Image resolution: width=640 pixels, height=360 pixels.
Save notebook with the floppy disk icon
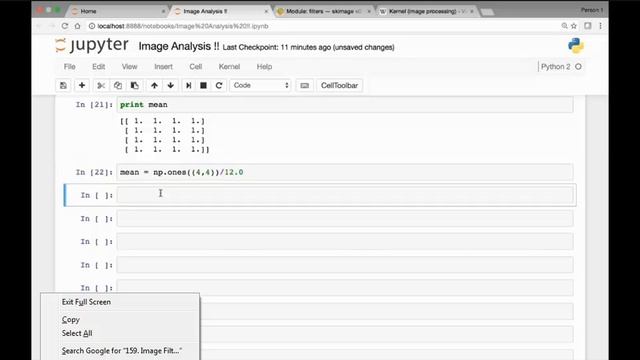point(63,85)
